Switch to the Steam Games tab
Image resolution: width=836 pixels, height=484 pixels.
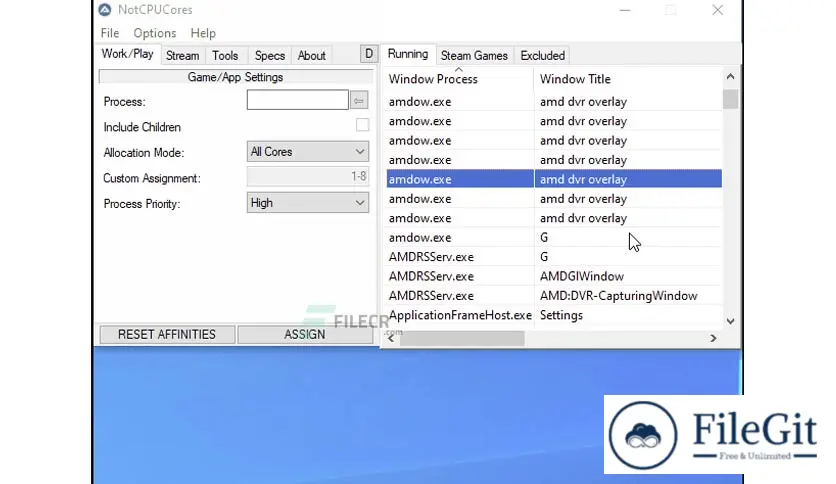(474, 56)
